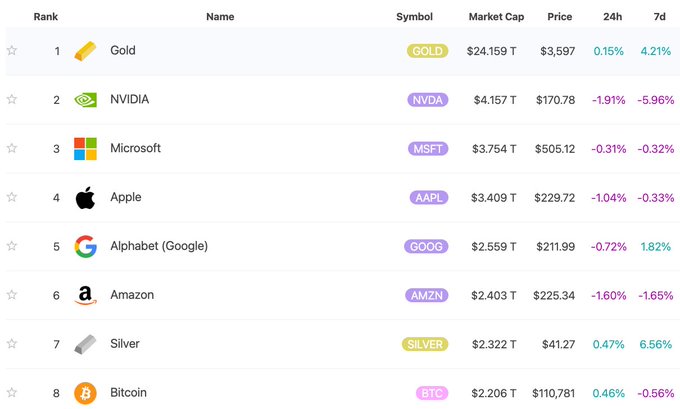Click the Amazon logo icon
The width and height of the screenshot is (680, 409).
coord(85,295)
